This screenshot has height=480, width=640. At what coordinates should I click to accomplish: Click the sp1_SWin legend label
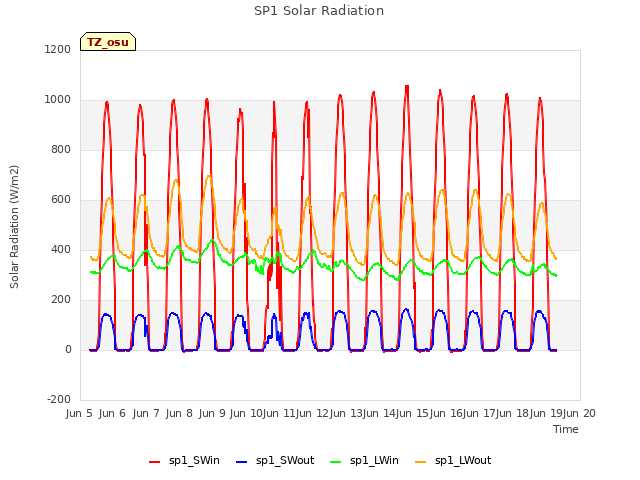(x=194, y=460)
